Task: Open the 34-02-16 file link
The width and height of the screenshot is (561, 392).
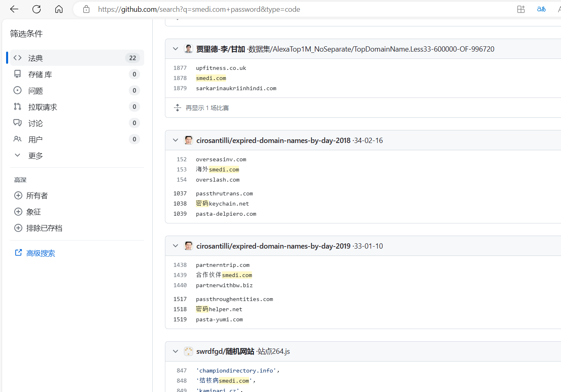Action: pyautogui.click(x=368, y=141)
